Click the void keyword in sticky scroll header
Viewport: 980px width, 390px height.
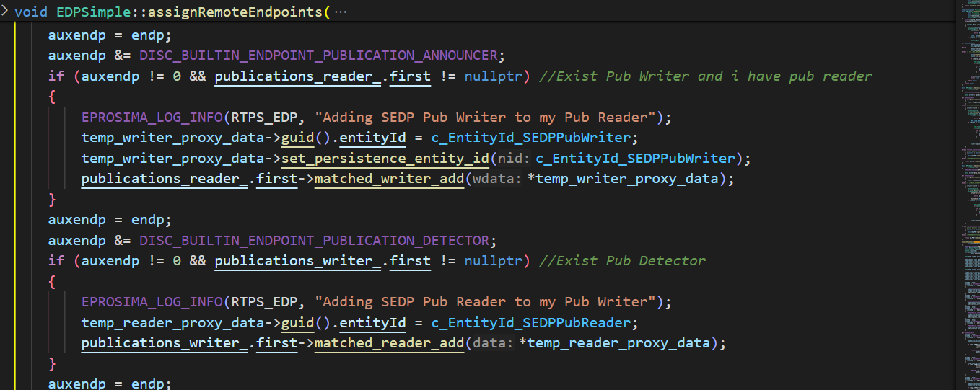[31, 12]
